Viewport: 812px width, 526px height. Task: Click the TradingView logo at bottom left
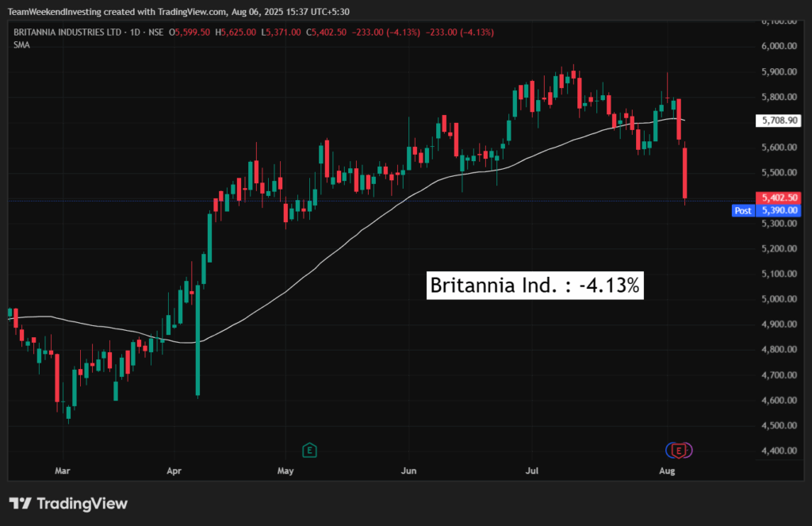68,504
